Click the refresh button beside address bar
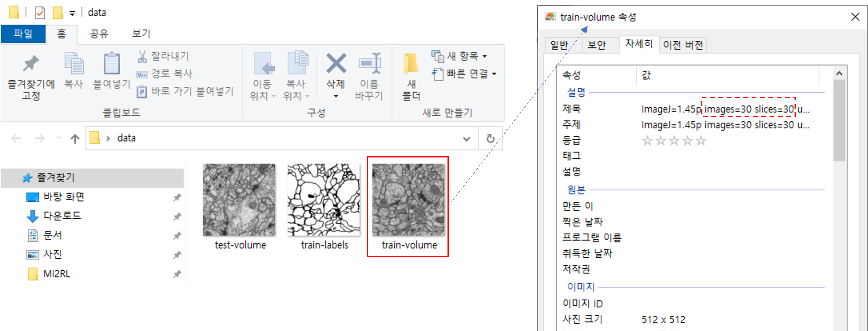The width and height of the screenshot is (868, 331). click(x=490, y=139)
